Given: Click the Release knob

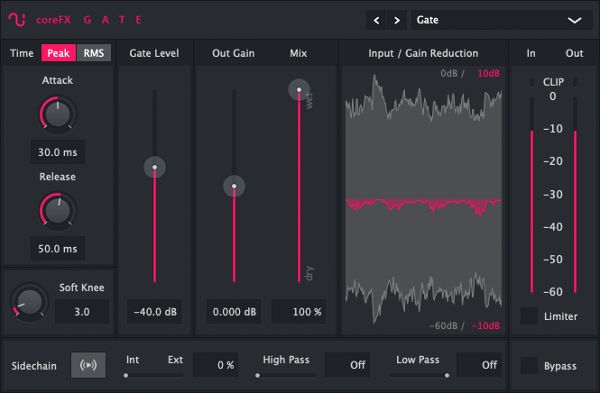Looking at the screenshot, I should (x=58, y=211).
